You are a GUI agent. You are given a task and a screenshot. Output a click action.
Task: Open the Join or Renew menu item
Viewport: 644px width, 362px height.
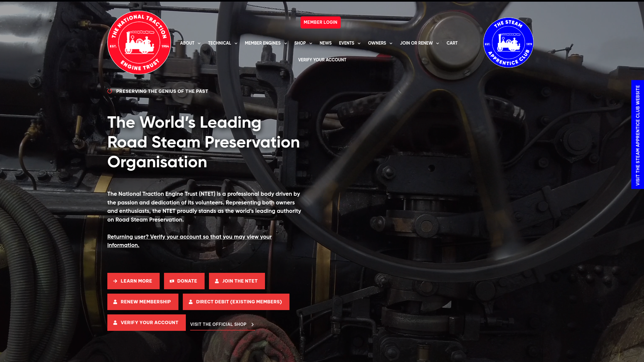click(x=416, y=43)
